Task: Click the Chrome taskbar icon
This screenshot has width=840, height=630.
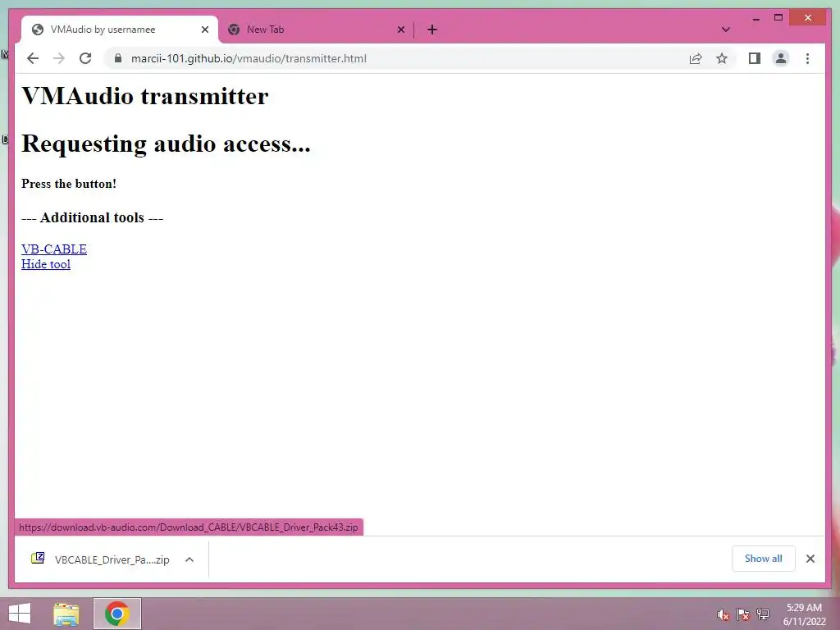Action: tap(117, 614)
